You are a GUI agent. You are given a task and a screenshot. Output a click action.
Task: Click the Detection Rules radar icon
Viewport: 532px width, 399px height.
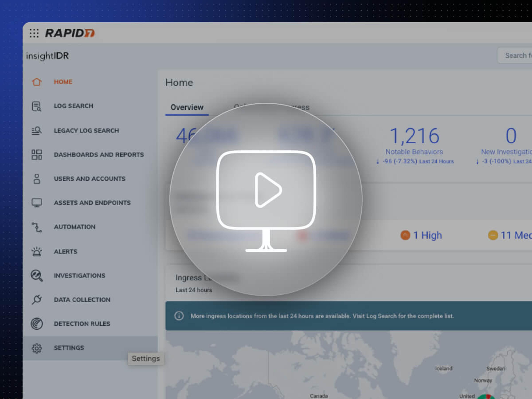pos(37,324)
